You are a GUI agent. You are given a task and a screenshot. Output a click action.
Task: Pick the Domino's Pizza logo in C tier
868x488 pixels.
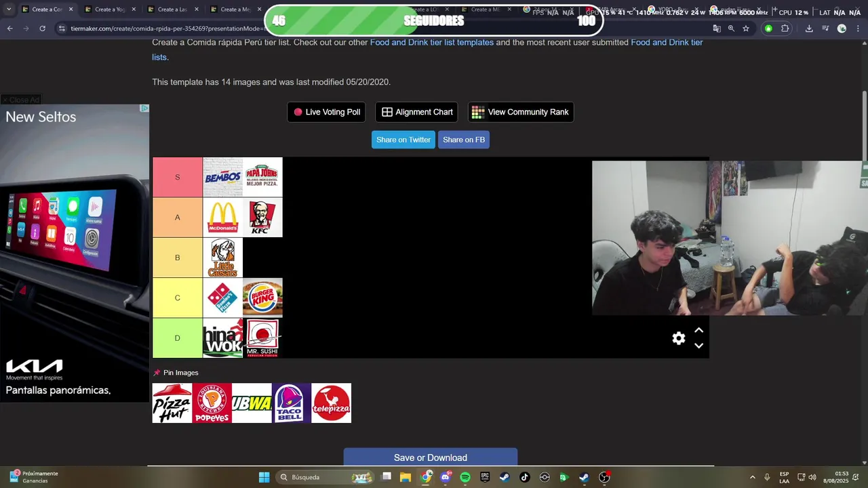[x=222, y=298]
